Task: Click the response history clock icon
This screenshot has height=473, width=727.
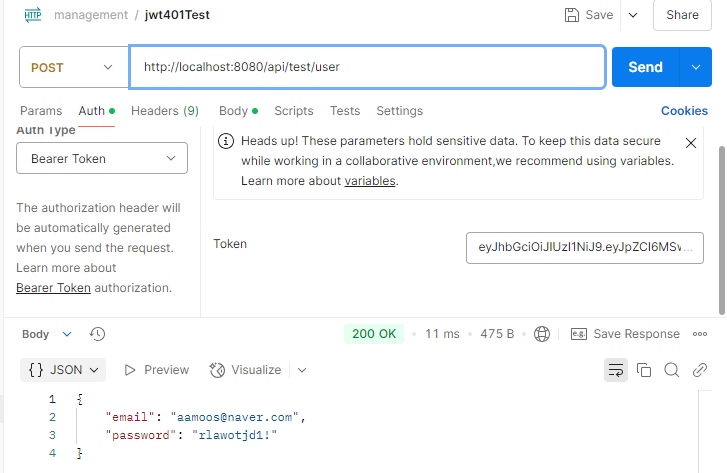Action: coord(97,334)
